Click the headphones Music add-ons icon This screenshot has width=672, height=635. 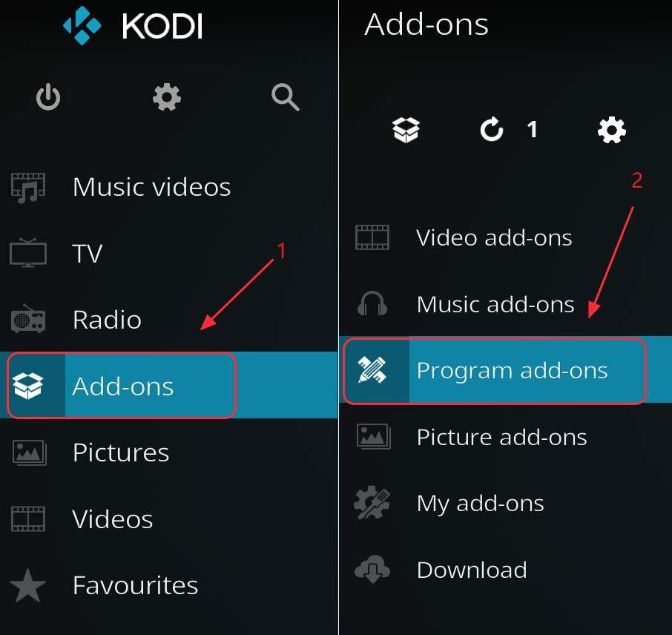pyautogui.click(x=372, y=303)
